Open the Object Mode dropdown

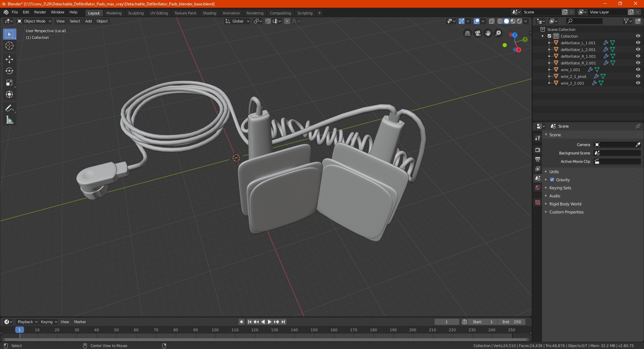click(x=34, y=21)
